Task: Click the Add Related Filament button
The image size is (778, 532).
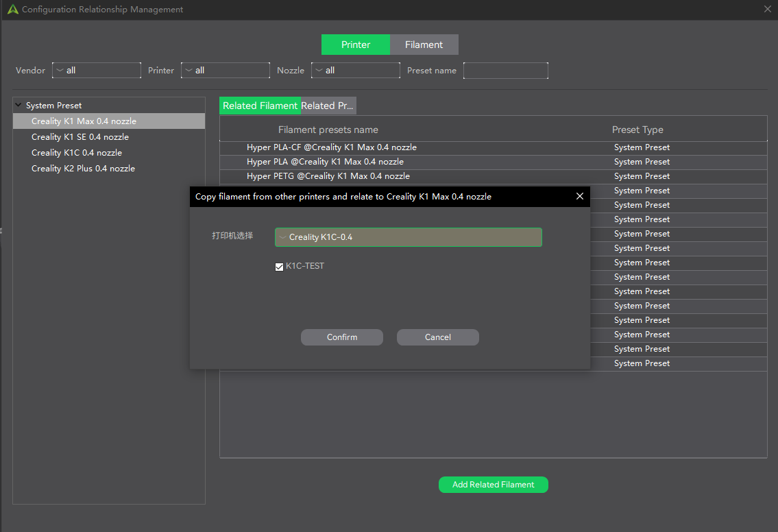Action: pyautogui.click(x=494, y=485)
